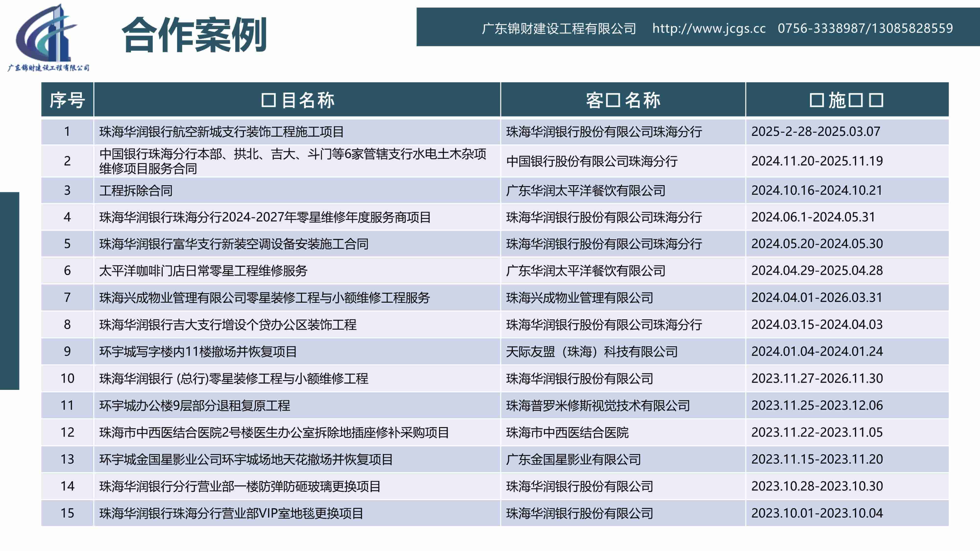Select the 客户名称 column header
This screenshot has width=980, height=551.
pyautogui.click(x=623, y=100)
